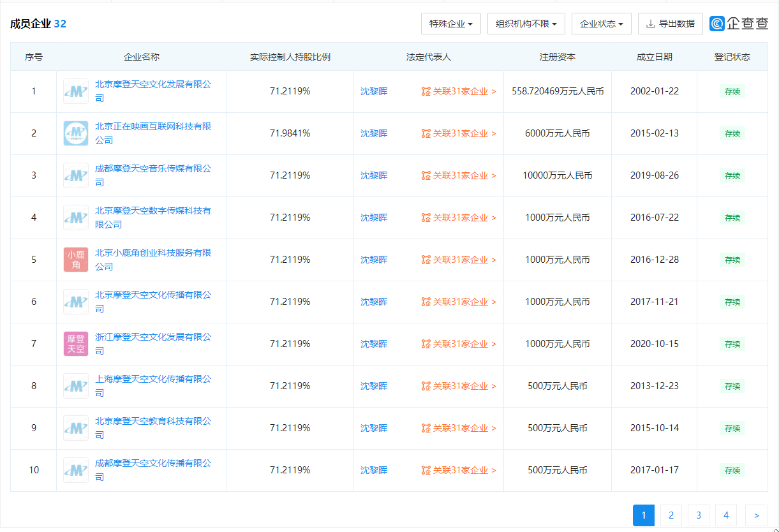Open company 成都摩登天空音乐传媒有限公司

coord(153,175)
